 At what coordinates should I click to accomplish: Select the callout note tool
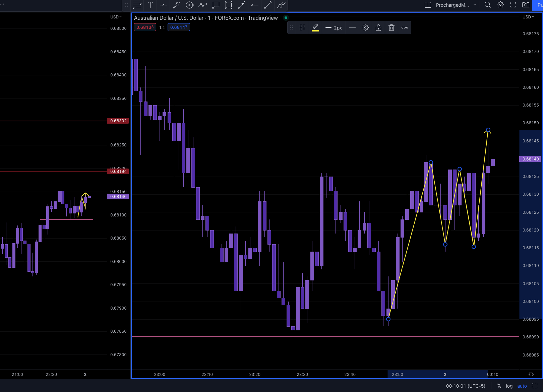click(216, 5)
